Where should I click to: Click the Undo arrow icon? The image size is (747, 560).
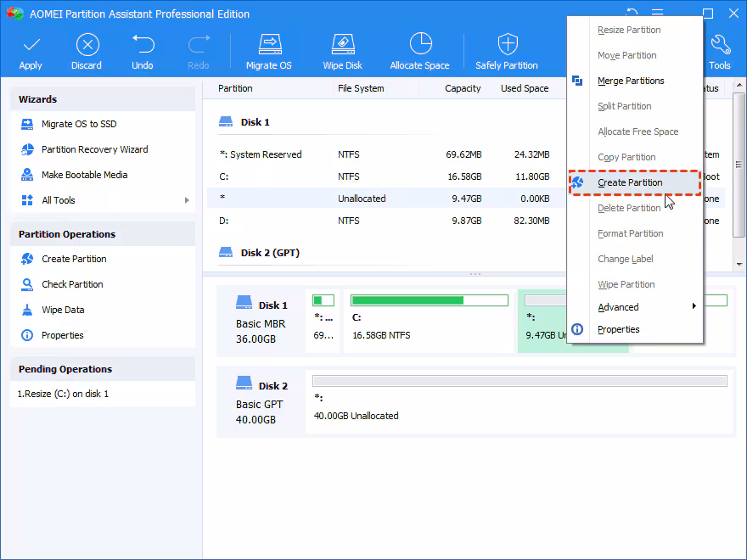(x=143, y=44)
